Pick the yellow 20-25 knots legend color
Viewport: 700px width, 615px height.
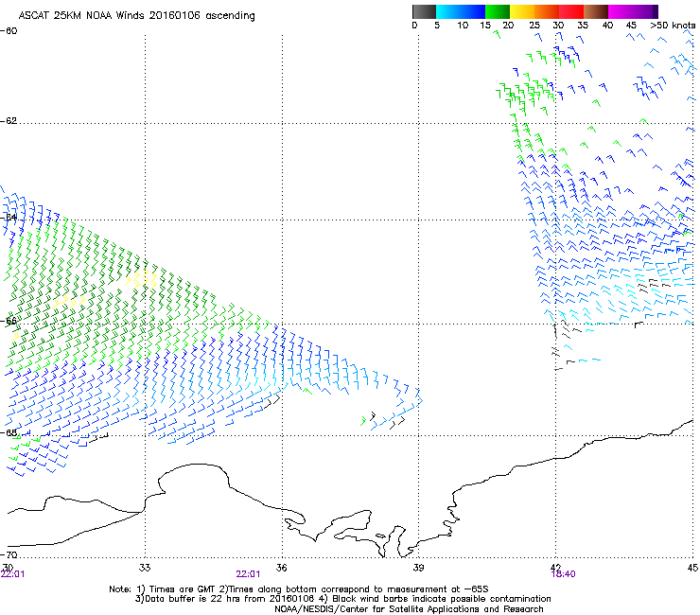(x=522, y=11)
